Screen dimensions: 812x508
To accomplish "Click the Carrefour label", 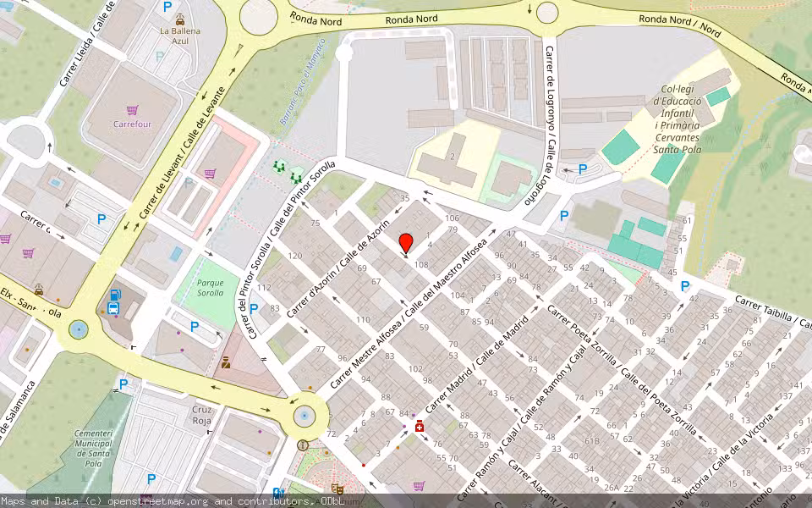I will point(133,124).
